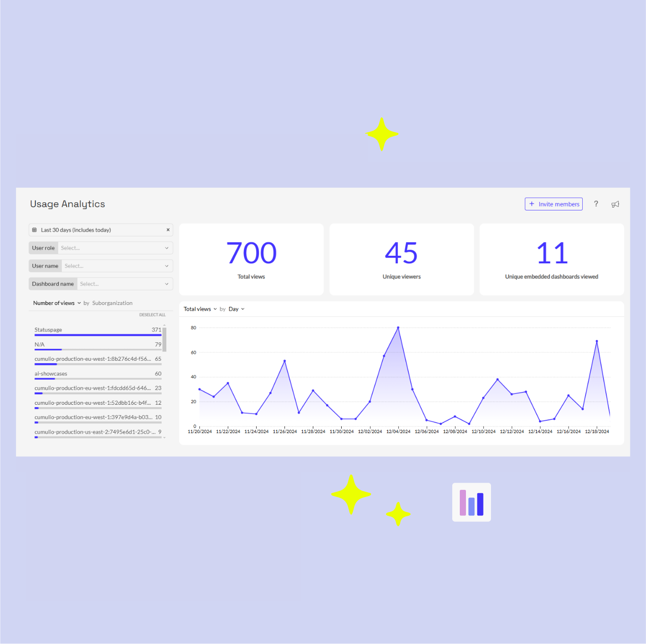Click the peak data point on 12/04/2024
The width and height of the screenshot is (646, 644).
[x=398, y=327]
